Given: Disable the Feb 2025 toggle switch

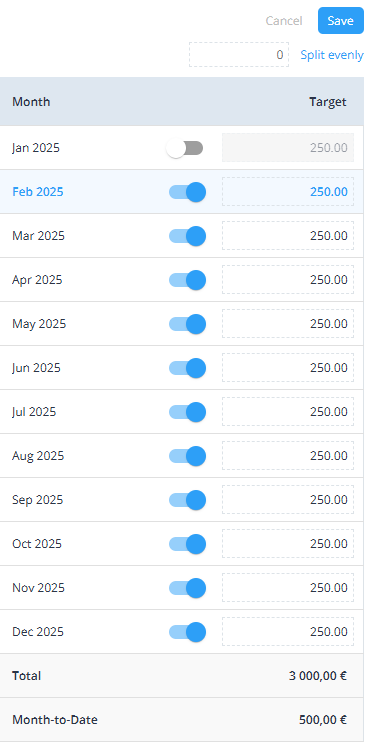Looking at the screenshot, I should (x=187, y=192).
